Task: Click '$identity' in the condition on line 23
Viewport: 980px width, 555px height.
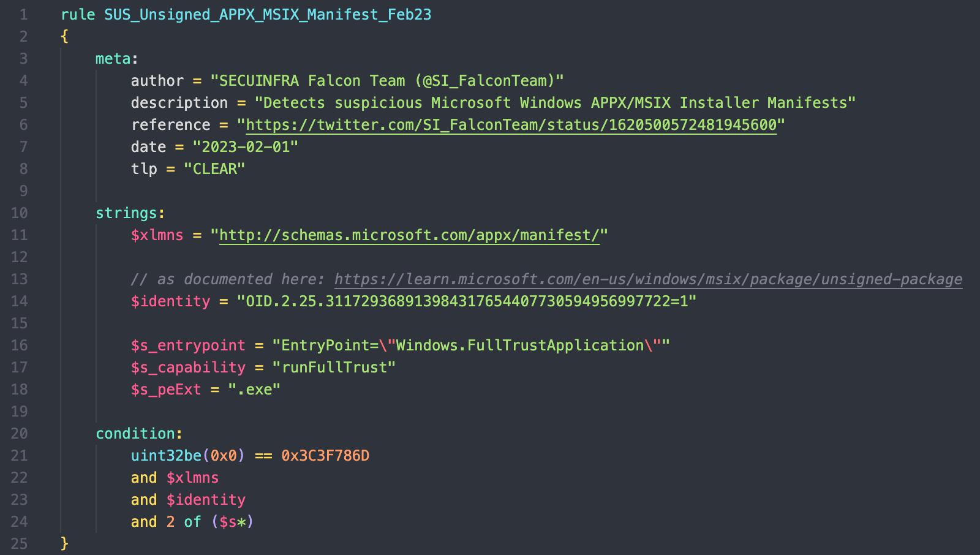Action: pos(206,500)
